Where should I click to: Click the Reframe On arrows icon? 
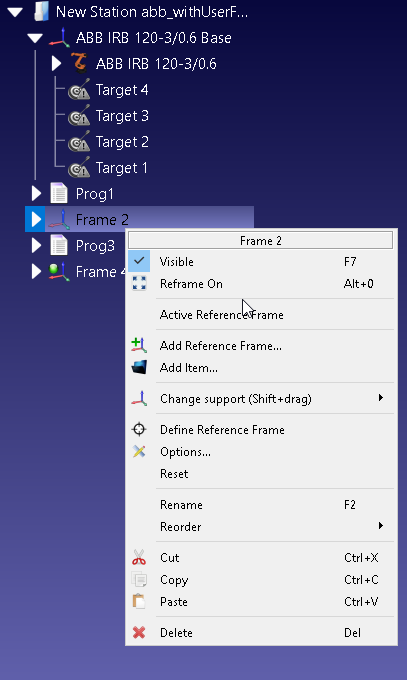[139, 283]
